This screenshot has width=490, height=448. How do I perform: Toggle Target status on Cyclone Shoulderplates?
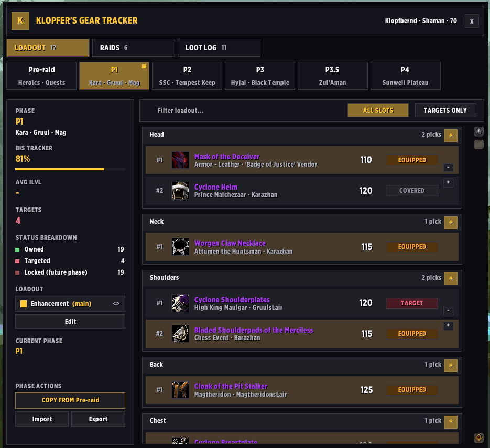412,303
